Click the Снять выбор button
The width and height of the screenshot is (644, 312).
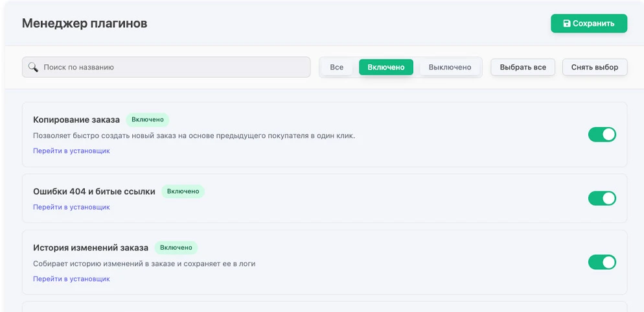point(594,67)
